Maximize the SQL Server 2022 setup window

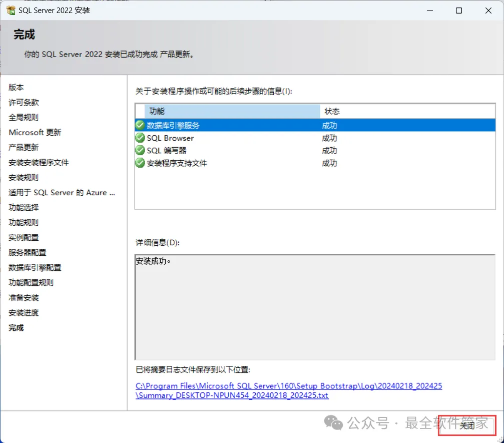pos(458,11)
